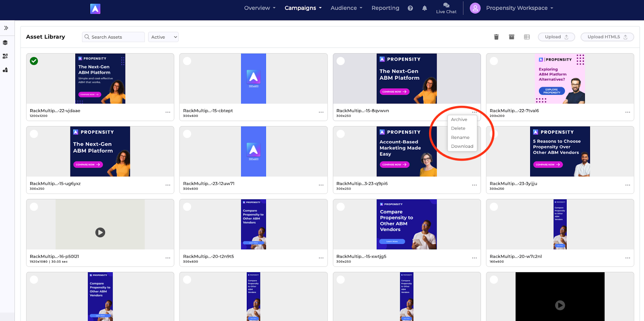The image size is (644, 321).
Task: Click the Asset Library heading
Action: coord(45,37)
